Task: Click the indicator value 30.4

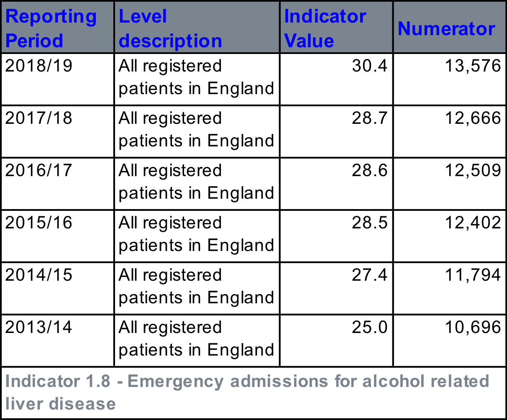Action: coord(370,66)
